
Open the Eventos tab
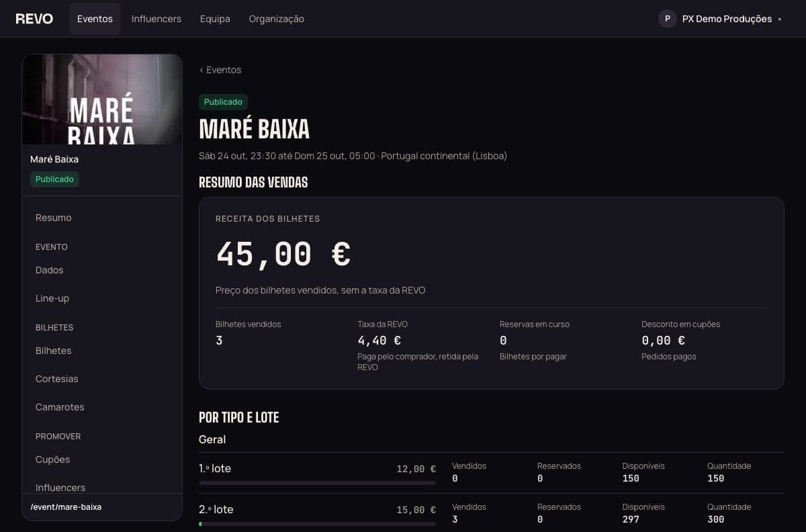[95, 19]
